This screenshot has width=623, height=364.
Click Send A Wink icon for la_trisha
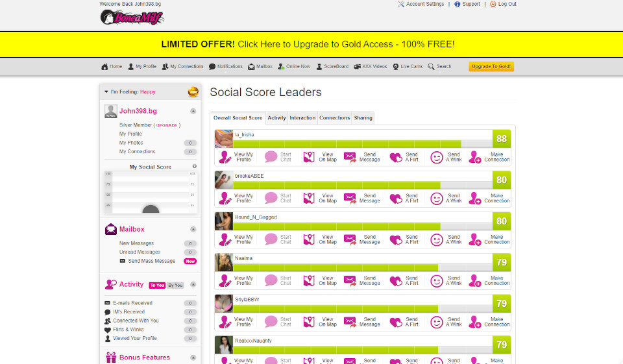[x=437, y=157]
